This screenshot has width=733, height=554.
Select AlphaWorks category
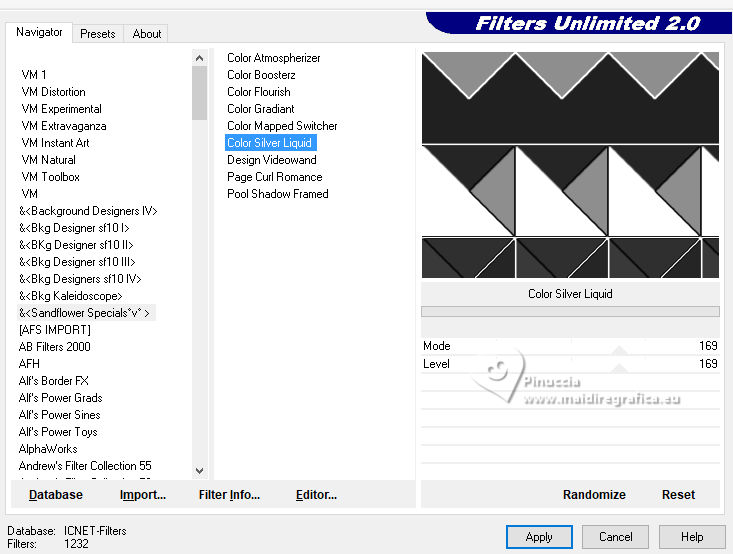tap(48, 449)
